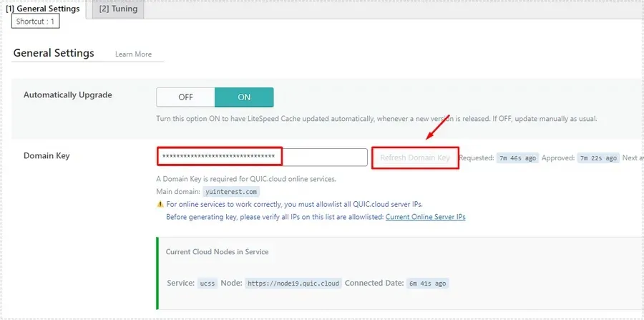Click the General Settings heading
The image size is (644, 320).
pos(54,53)
